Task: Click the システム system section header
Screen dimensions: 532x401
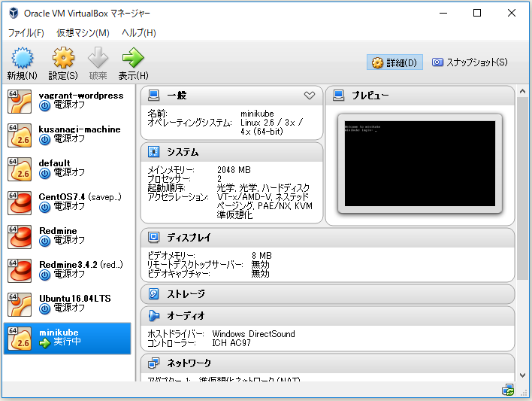Action: [x=231, y=152]
